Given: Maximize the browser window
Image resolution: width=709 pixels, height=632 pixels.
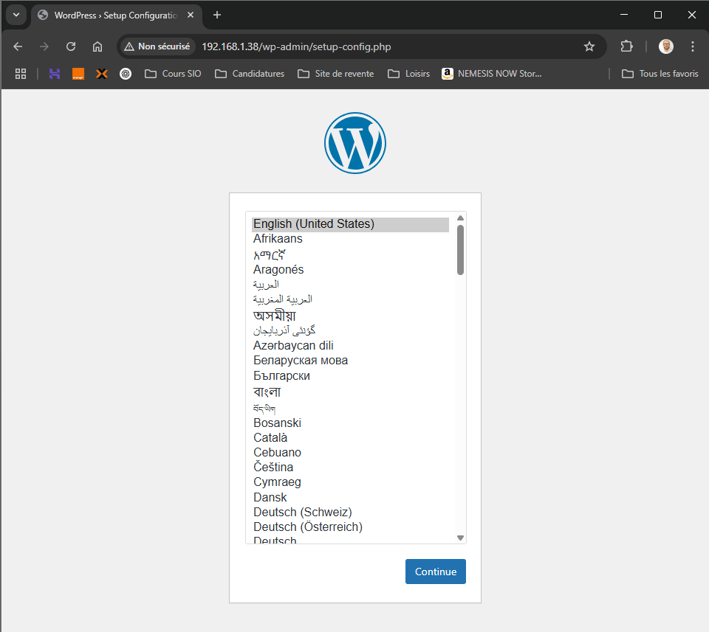Looking at the screenshot, I should tap(658, 15).
